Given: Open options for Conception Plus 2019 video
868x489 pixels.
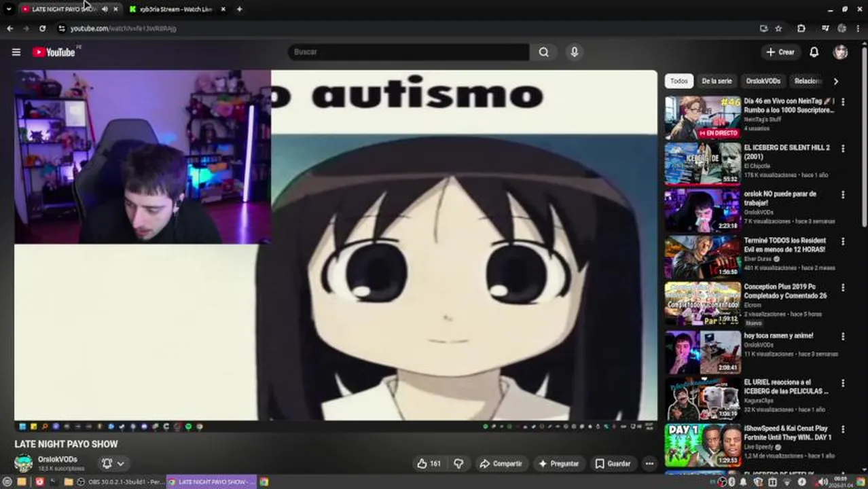Looking at the screenshot, I should click(x=843, y=287).
